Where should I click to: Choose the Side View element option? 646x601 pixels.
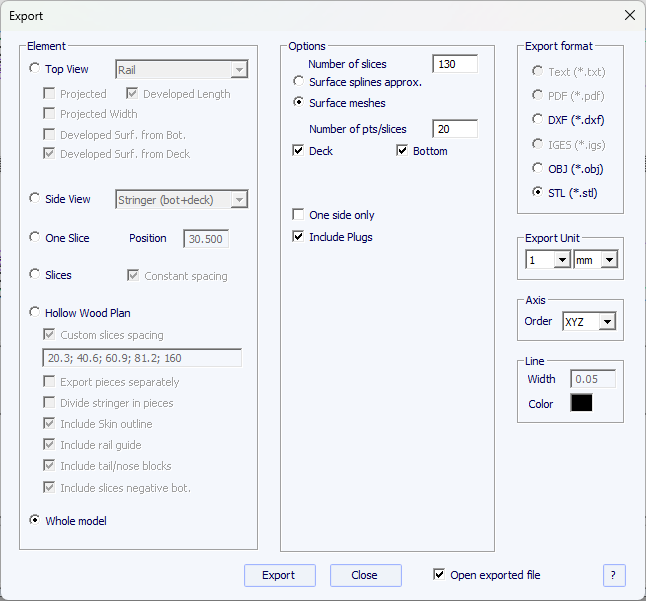tap(36, 199)
